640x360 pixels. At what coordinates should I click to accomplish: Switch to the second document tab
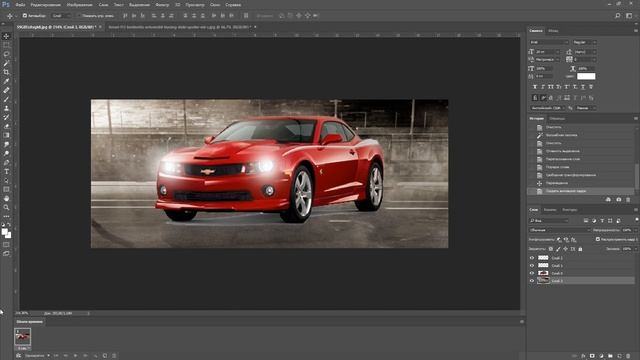(x=180, y=27)
